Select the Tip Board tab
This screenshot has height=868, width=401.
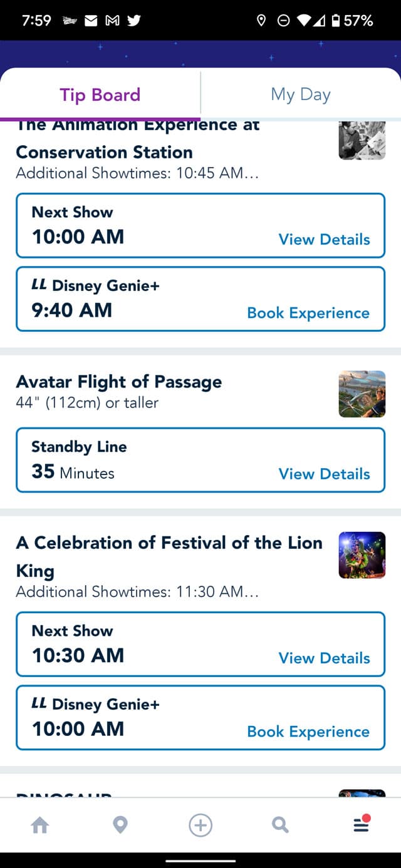pos(100,94)
